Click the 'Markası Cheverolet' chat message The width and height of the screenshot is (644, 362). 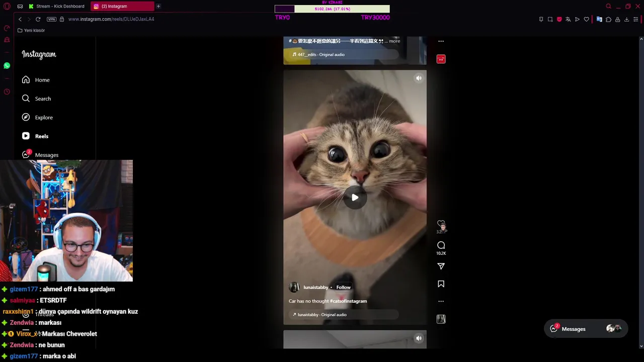coord(69,334)
